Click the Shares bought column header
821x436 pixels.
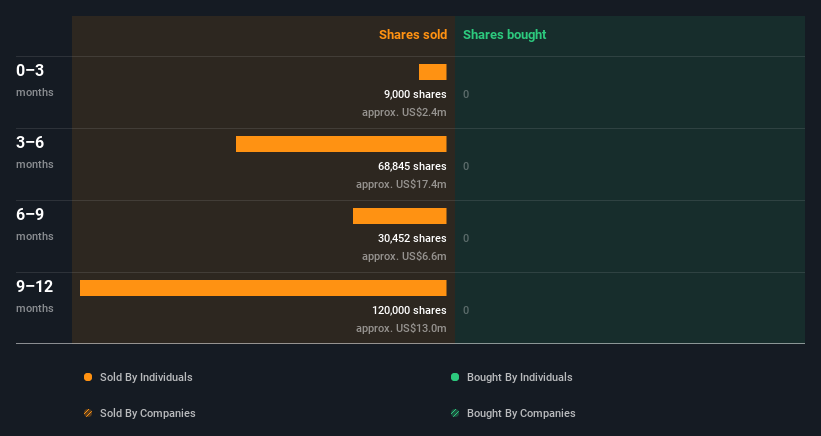click(505, 35)
